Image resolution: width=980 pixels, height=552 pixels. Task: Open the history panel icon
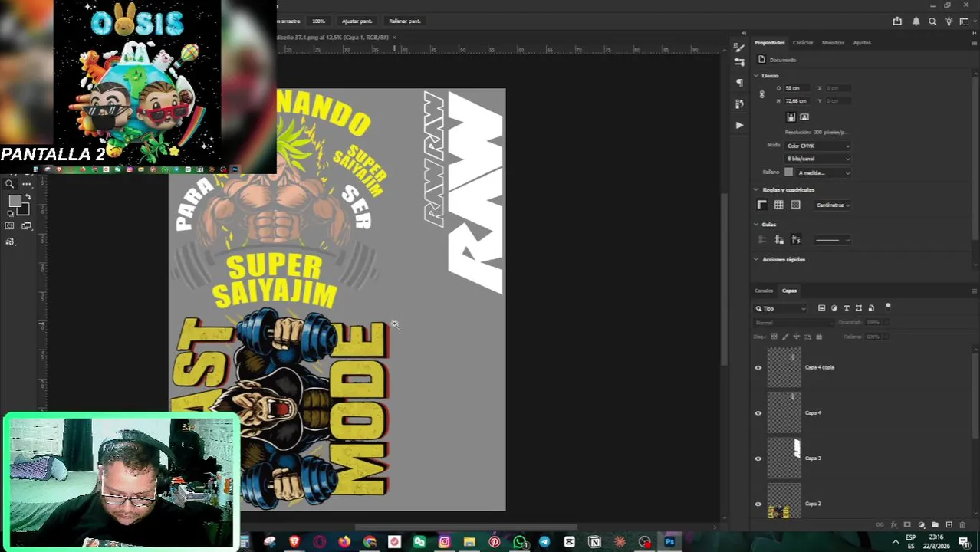pos(739,103)
